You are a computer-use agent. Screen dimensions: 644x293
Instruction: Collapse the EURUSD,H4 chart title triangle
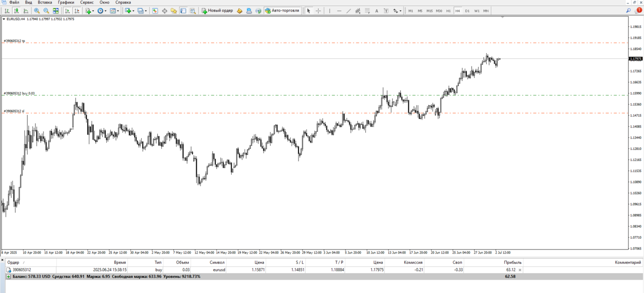coord(4,19)
